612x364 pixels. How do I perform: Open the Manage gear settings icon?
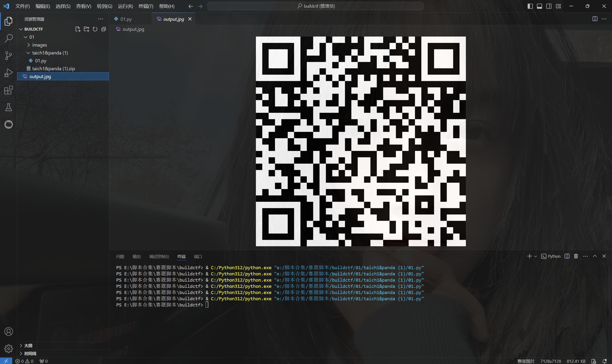(x=9, y=348)
